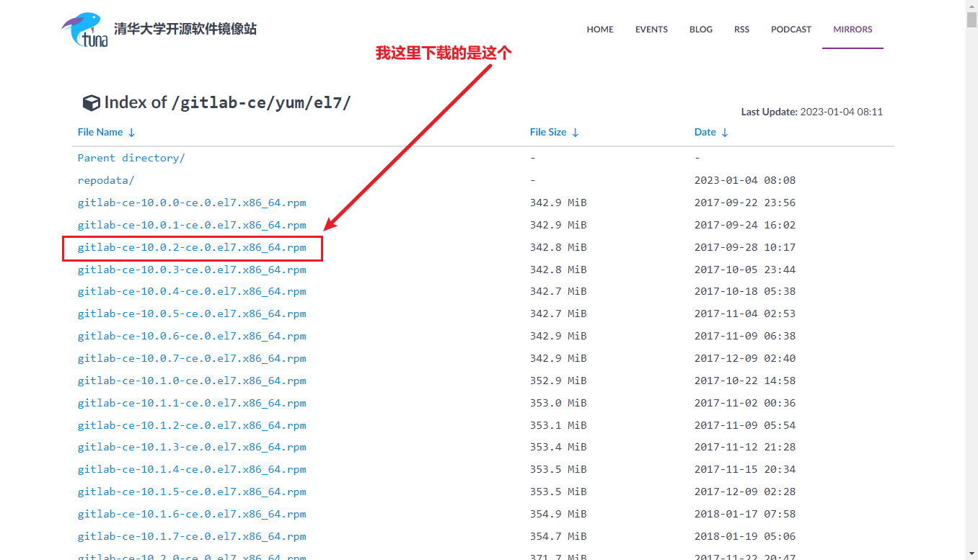
Task: Click date 2017-09-24 16:02
Action: (745, 225)
